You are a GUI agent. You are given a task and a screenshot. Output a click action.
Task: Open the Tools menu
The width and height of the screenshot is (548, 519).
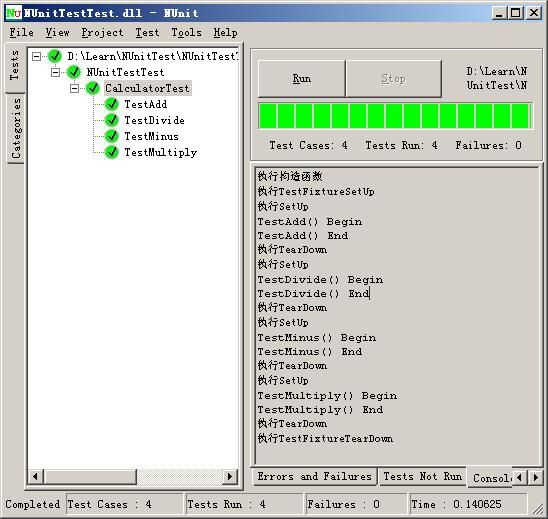click(x=186, y=33)
